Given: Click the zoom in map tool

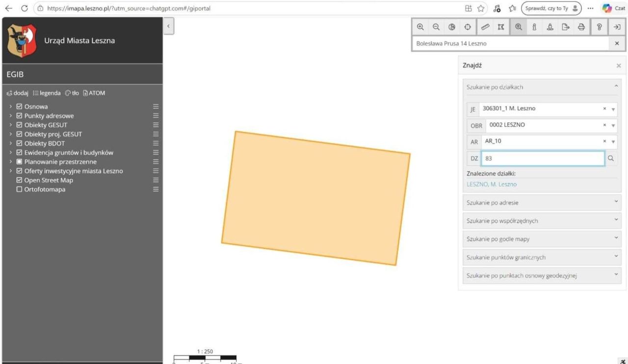Looking at the screenshot, I should (420, 27).
